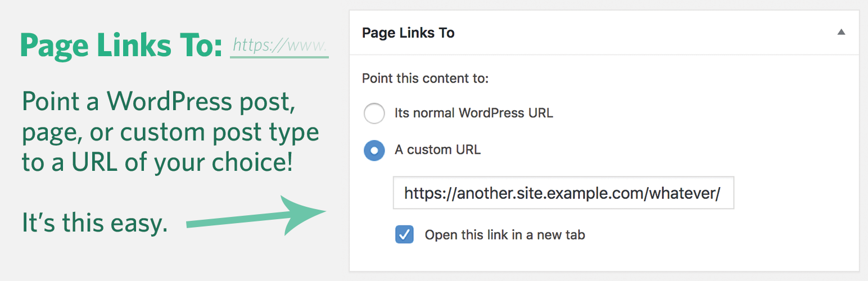Click the "A custom URL" label text
This screenshot has width=868, height=281.
437,150
